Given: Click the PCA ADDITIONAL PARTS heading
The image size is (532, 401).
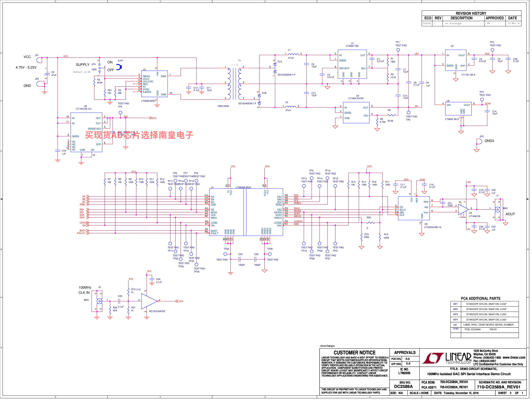Looking at the screenshot, I should click(483, 300).
